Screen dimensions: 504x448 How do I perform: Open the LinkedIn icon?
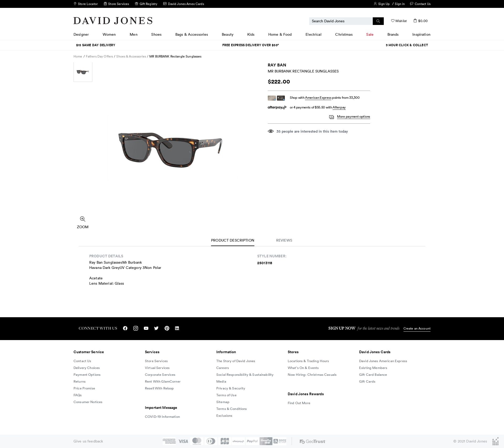pyautogui.click(x=177, y=328)
